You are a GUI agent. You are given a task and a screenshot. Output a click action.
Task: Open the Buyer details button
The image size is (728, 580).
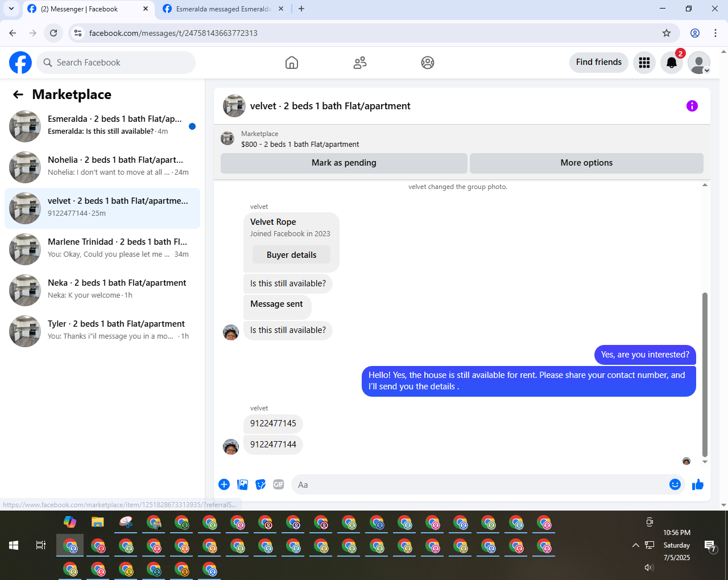pos(291,255)
